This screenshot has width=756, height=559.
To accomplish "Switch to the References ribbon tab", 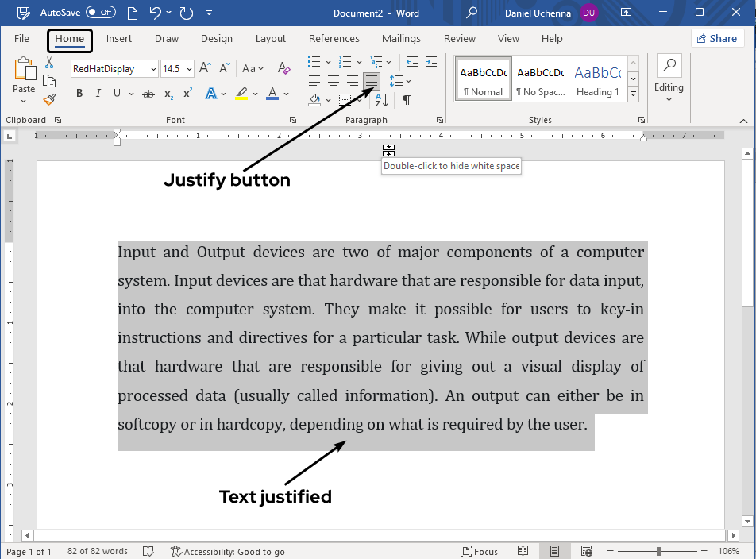I will pyautogui.click(x=334, y=38).
